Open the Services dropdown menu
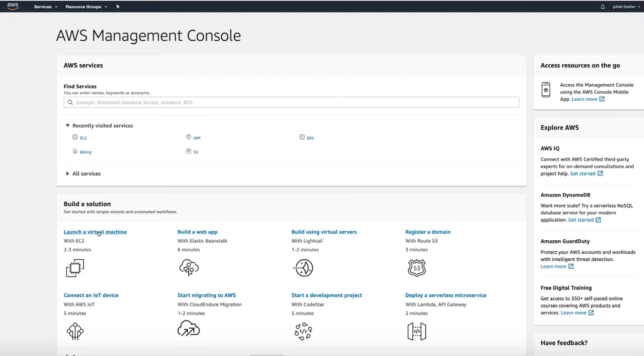 click(x=46, y=7)
